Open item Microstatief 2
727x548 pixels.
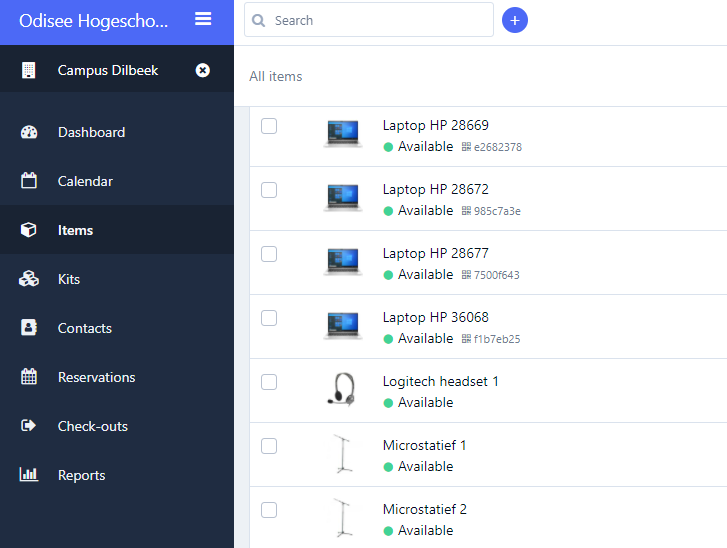(425, 509)
